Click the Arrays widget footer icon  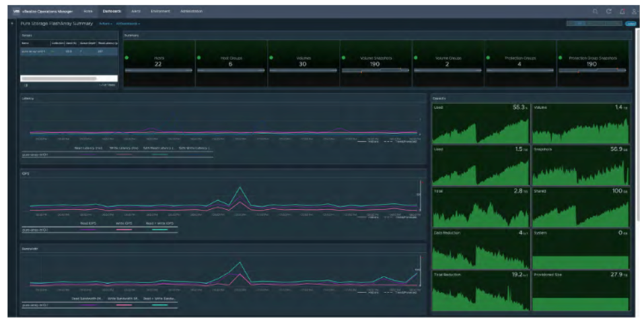coord(26,85)
